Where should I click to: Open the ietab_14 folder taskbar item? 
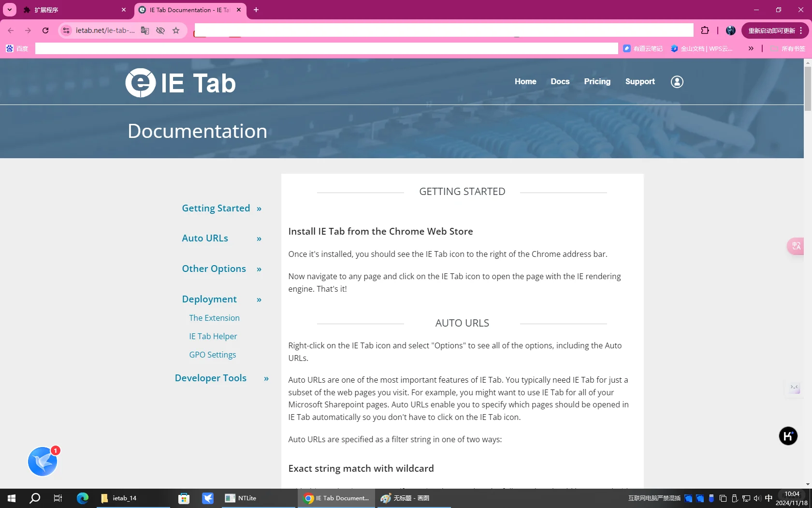click(x=133, y=498)
